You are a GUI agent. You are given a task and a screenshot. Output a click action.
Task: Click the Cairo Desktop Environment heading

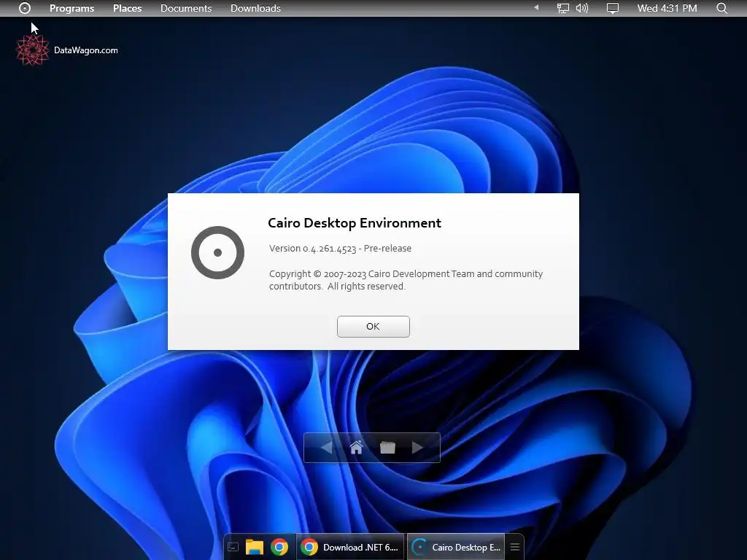355,223
